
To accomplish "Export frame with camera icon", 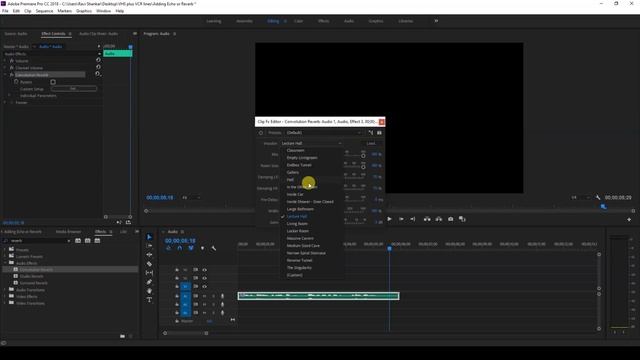I will point(451,219).
